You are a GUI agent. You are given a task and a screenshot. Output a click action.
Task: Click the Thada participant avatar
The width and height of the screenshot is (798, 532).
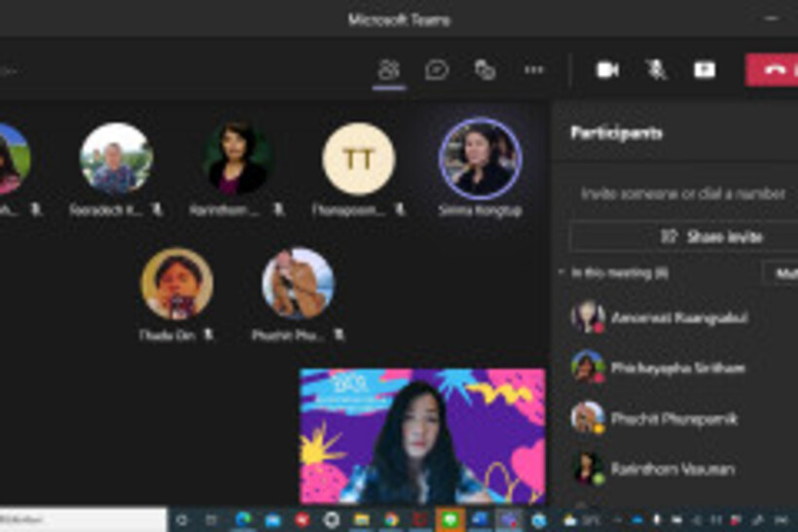pyautogui.click(x=176, y=284)
